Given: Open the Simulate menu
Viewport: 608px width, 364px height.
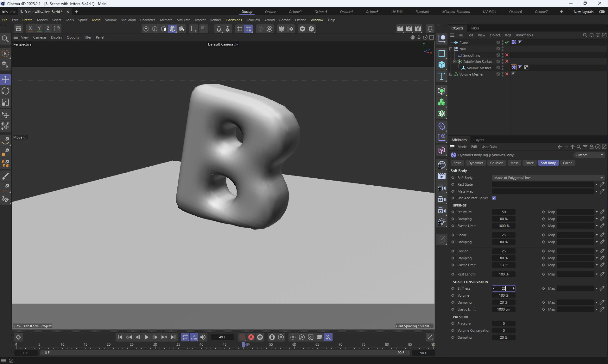Looking at the screenshot, I should click(x=183, y=20).
